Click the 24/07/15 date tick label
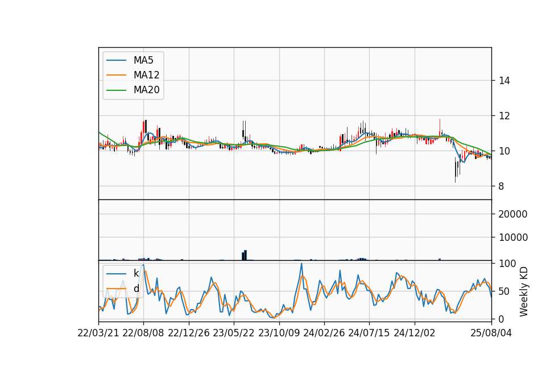Screen dimensions: 546x392 coord(369,333)
